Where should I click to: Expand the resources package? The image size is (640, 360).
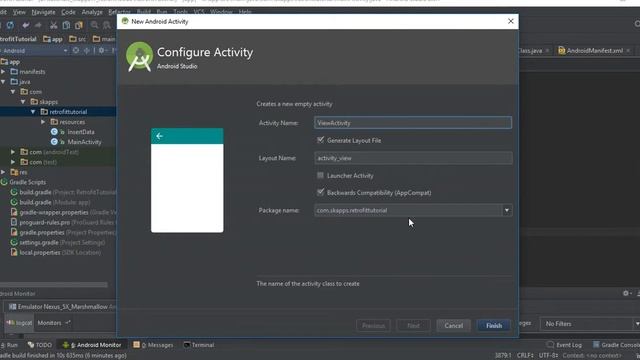point(43,122)
